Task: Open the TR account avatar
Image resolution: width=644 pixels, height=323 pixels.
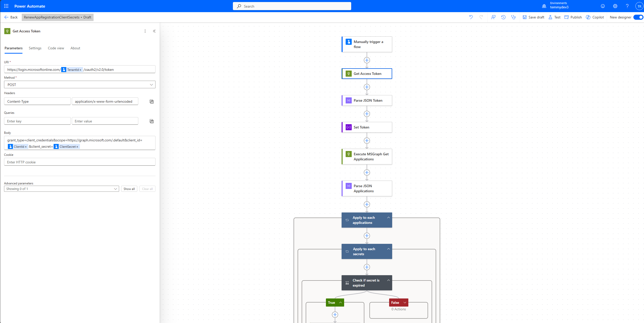Action: click(639, 6)
